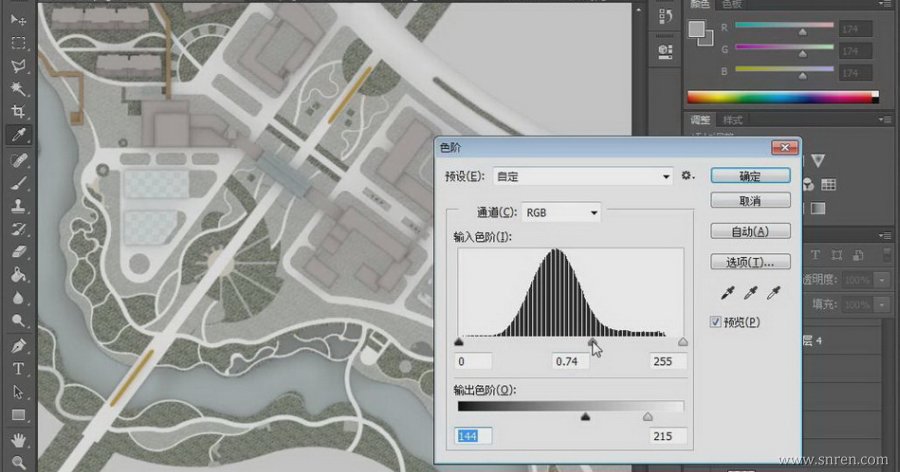Pick the set gray point eyedropper

pos(750,293)
